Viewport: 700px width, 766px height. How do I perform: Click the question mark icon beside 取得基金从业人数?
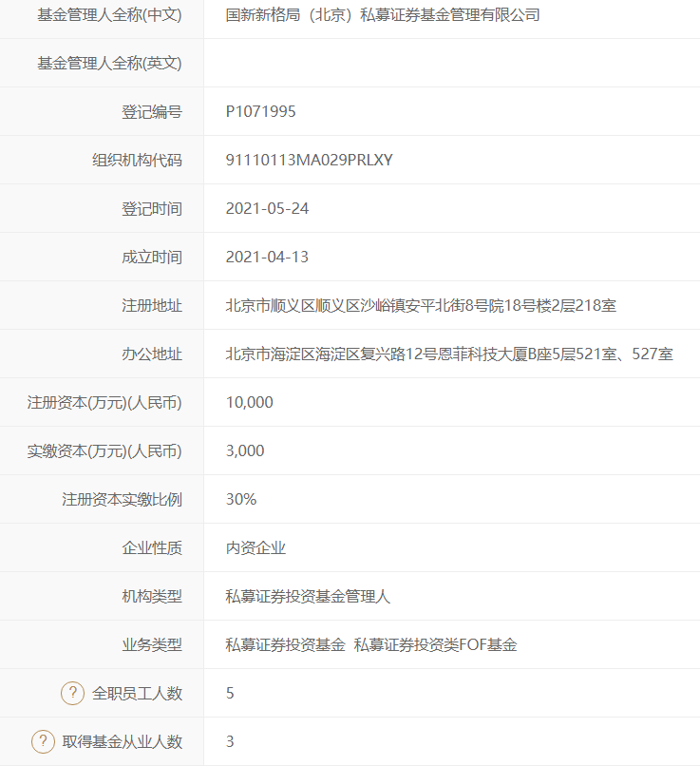coord(43,741)
